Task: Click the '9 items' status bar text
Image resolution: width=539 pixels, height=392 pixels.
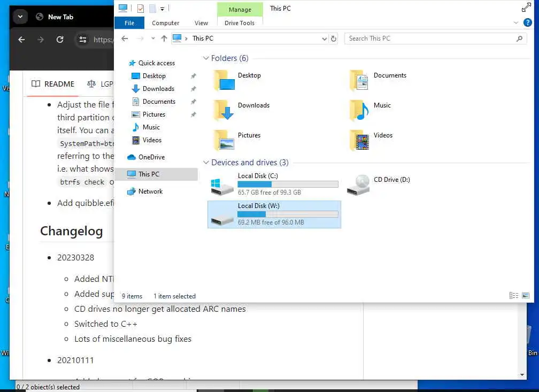Action: [x=132, y=296]
